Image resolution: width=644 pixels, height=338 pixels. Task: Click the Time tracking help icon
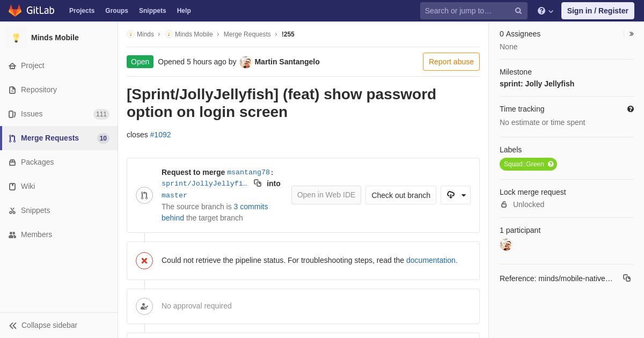[631, 109]
